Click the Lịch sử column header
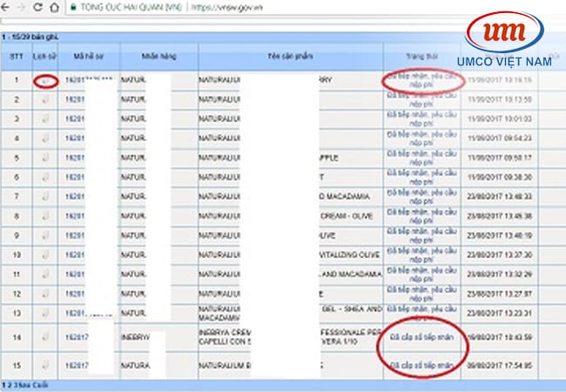Image resolution: width=566 pixels, height=392 pixels. 44,57
